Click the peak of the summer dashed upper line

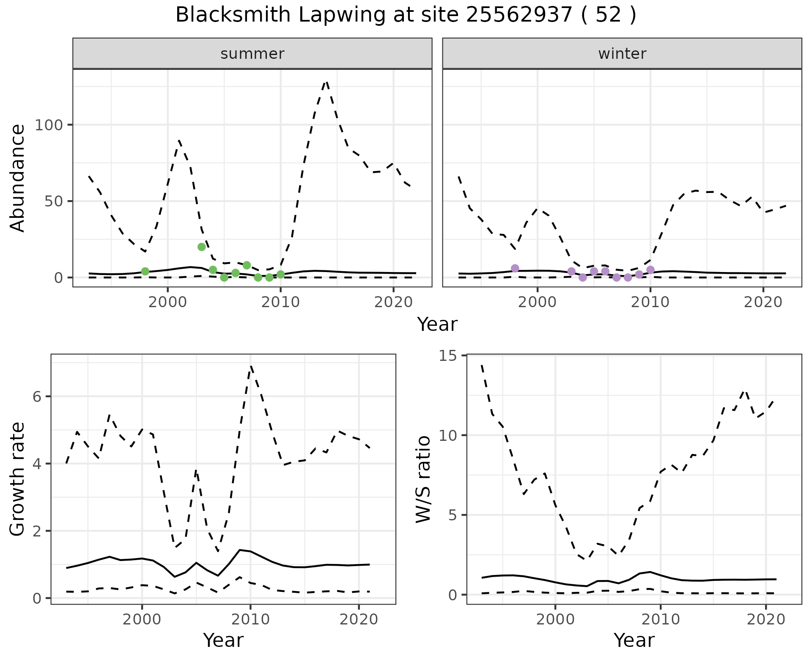[x=326, y=81]
